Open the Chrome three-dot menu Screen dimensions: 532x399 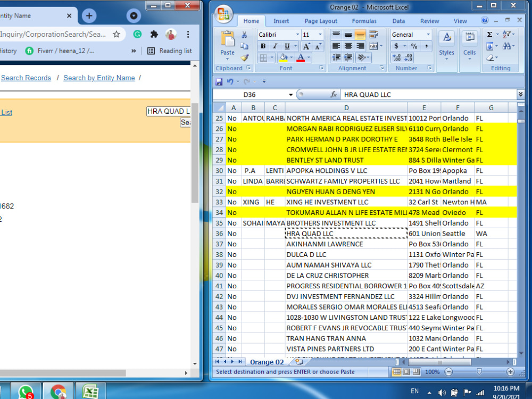tap(188, 34)
